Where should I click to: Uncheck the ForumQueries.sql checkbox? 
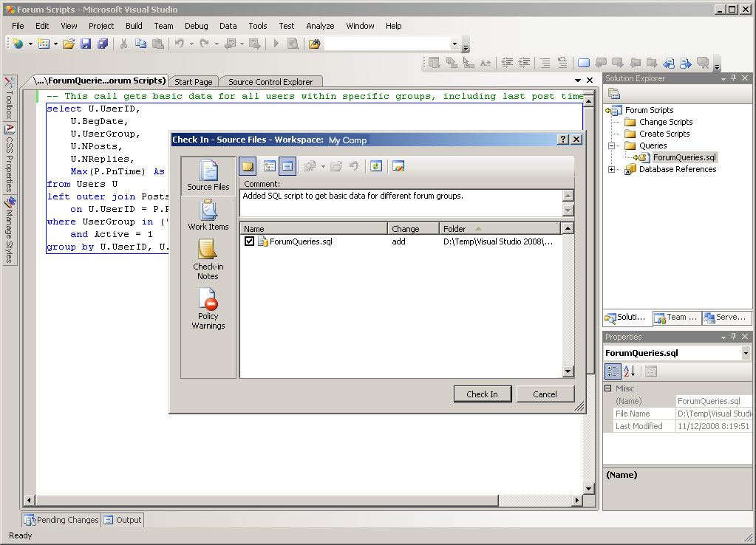pos(249,241)
